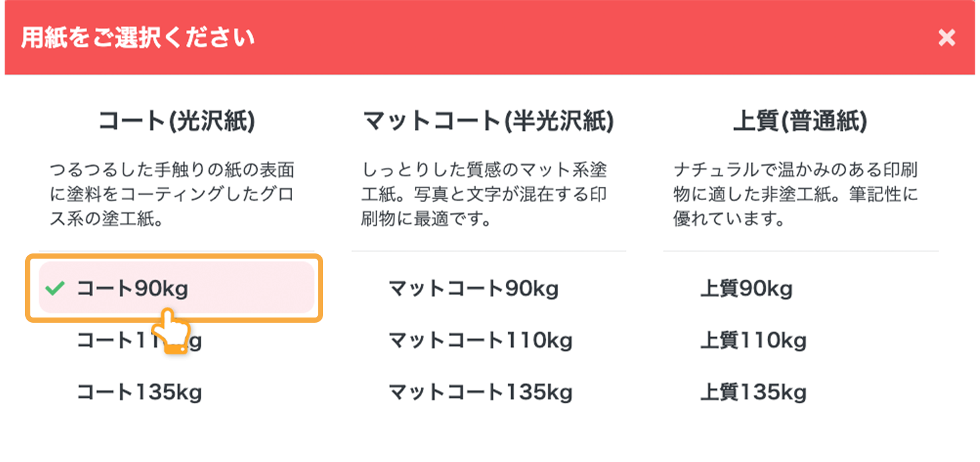Screen dimensions: 980x462
Task: Select マットコート135kg paper option
Action: [481, 391]
